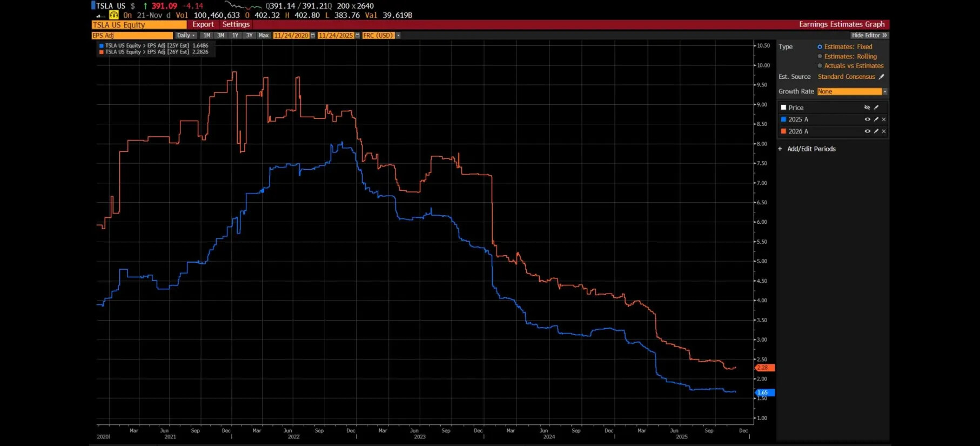
Task: Open the Daily frequency dropdown
Action: tap(186, 36)
